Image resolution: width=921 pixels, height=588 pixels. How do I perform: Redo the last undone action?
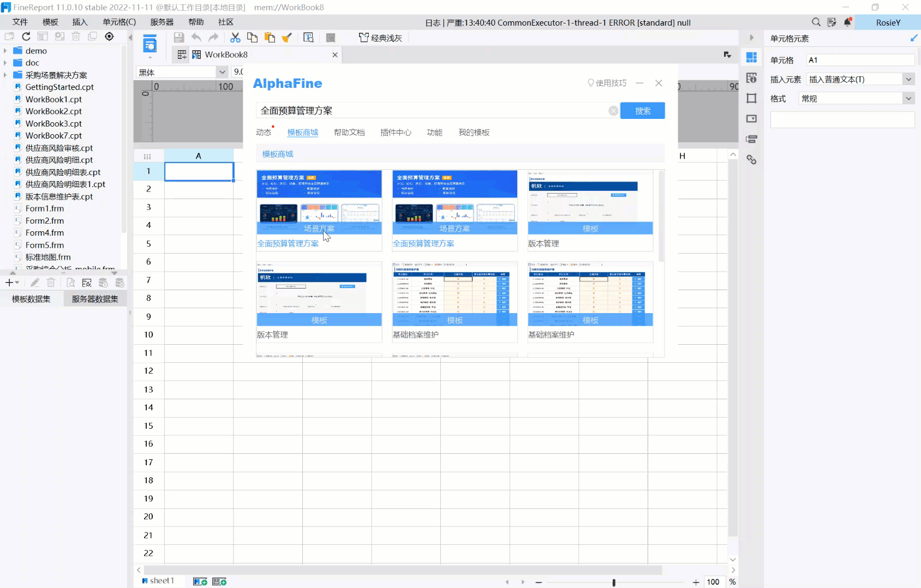point(213,38)
